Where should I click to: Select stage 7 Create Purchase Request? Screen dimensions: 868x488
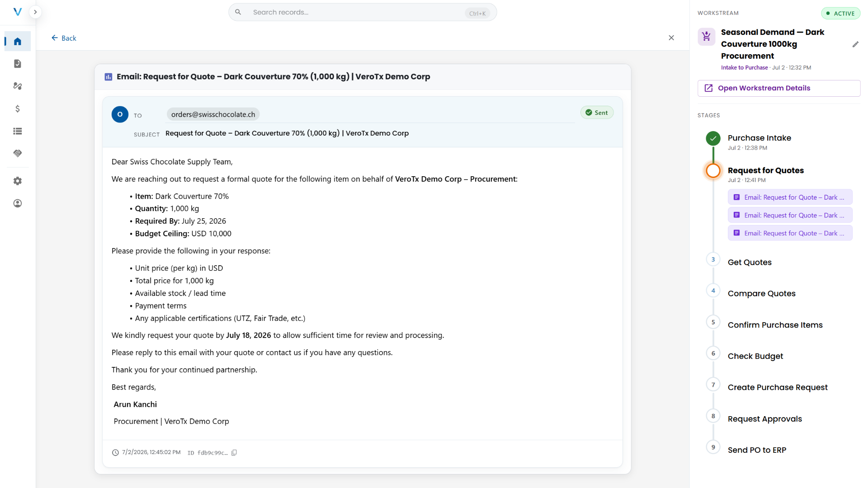coord(778,387)
